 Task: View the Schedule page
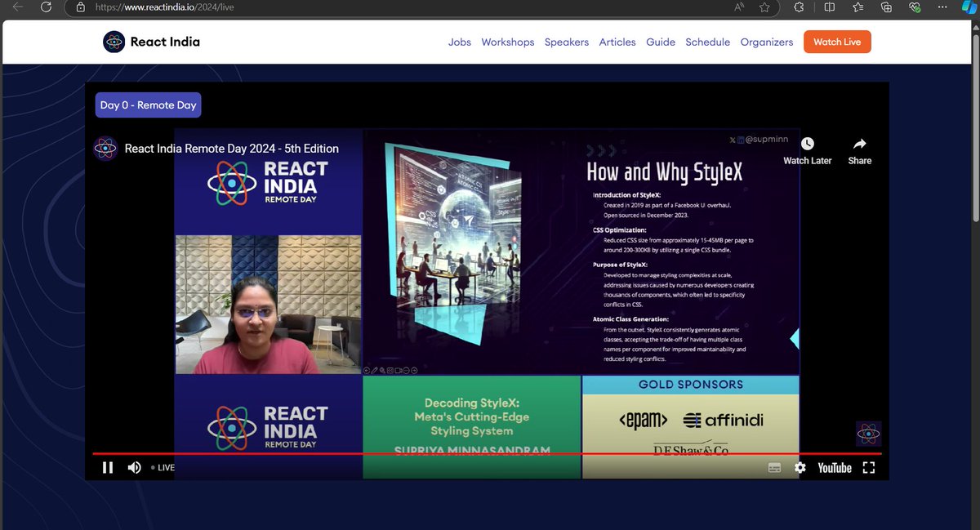click(x=708, y=42)
